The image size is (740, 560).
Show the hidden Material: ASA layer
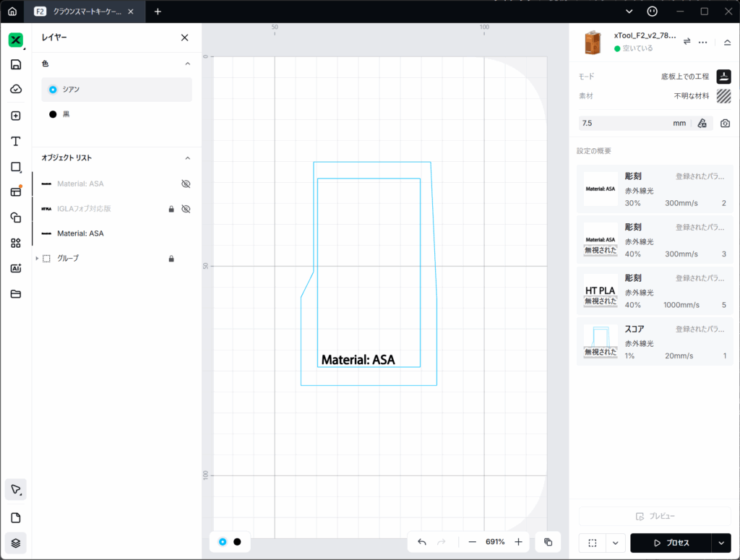(186, 184)
